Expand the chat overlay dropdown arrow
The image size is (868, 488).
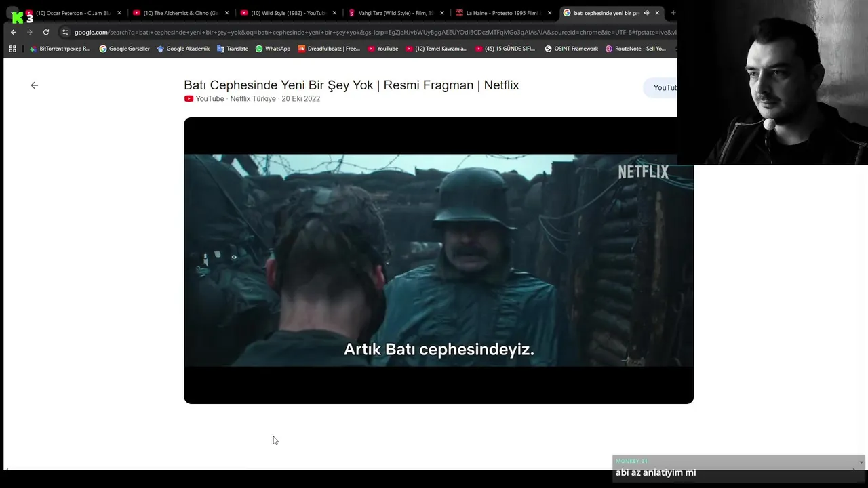(x=861, y=462)
